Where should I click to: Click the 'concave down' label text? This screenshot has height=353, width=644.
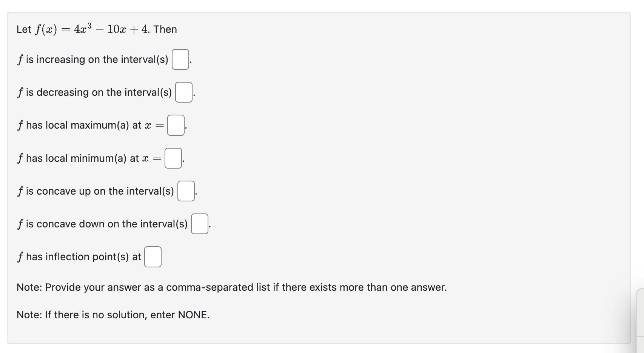(x=102, y=224)
